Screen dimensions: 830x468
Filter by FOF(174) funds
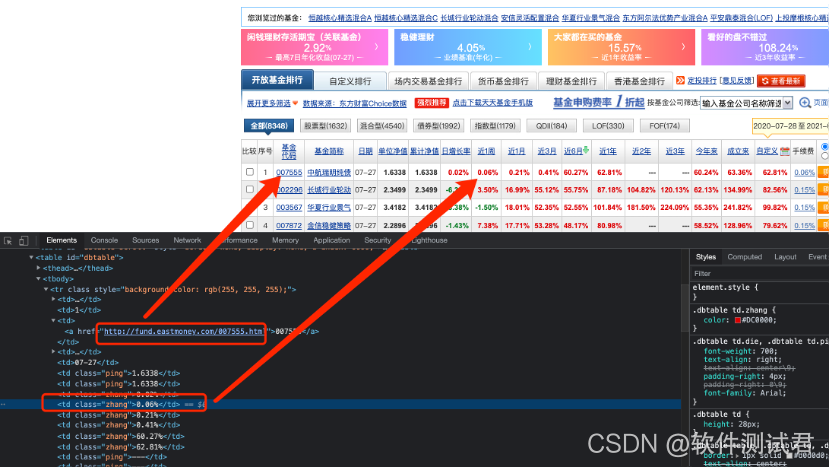(664, 126)
